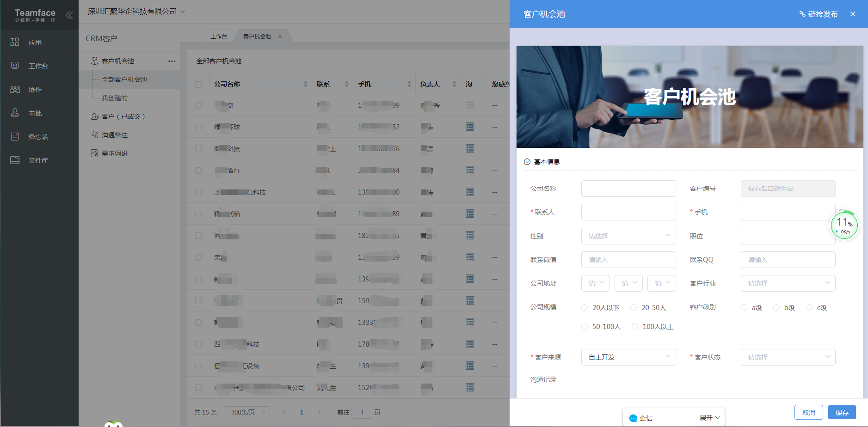This screenshot has height=427, width=868.
Task: Open the 客户来源 dropdown showing 自主开发
Action: coord(628,357)
